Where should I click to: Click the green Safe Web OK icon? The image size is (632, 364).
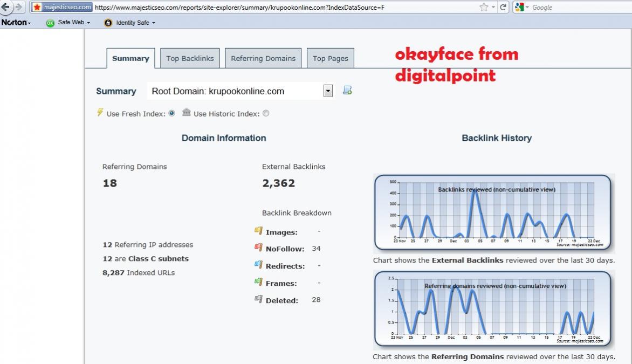[50, 23]
